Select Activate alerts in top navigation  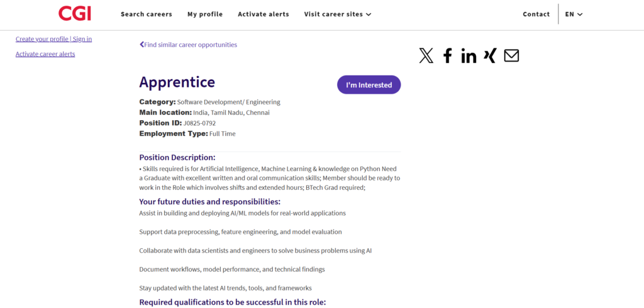click(264, 14)
